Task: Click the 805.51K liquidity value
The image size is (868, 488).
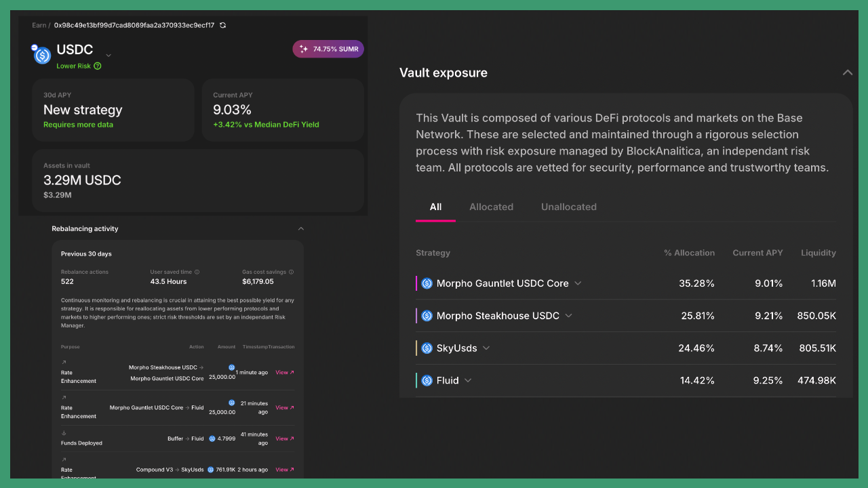Action: click(x=816, y=348)
